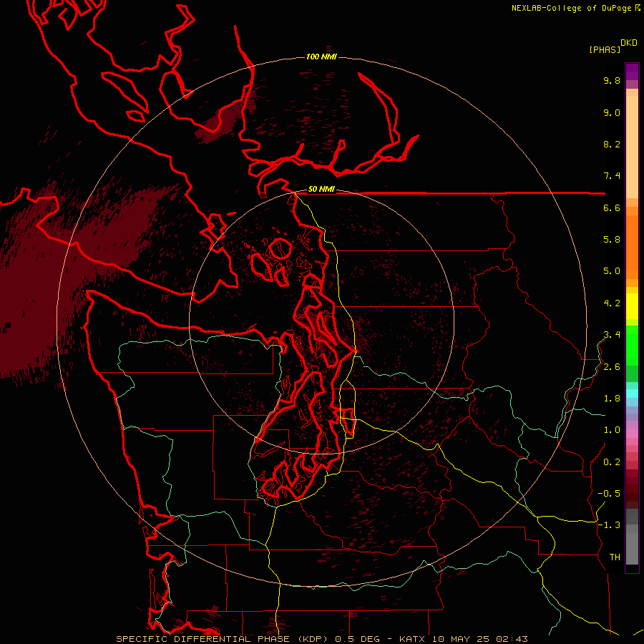The height and width of the screenshot is (644, 644).
Task: Select the 6.6 scale value
Action: tap(612, 208)
